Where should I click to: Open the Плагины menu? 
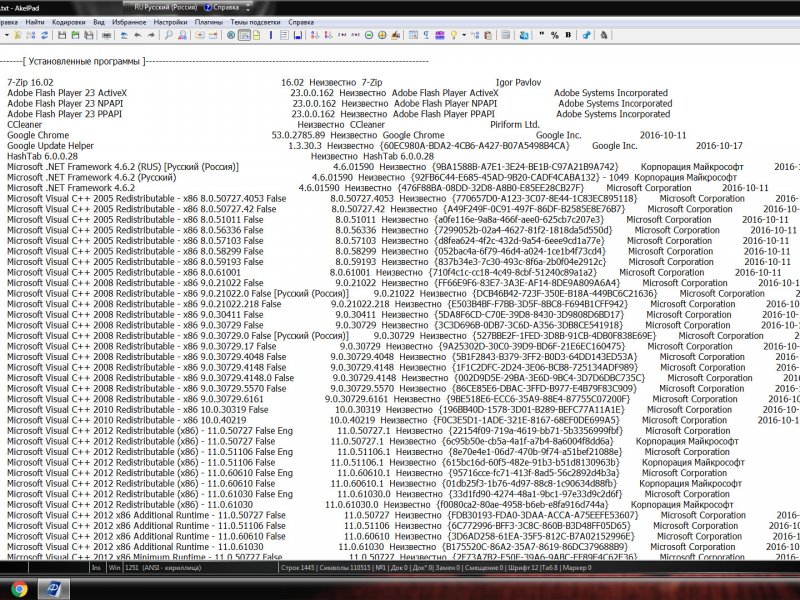click(209, 22)
